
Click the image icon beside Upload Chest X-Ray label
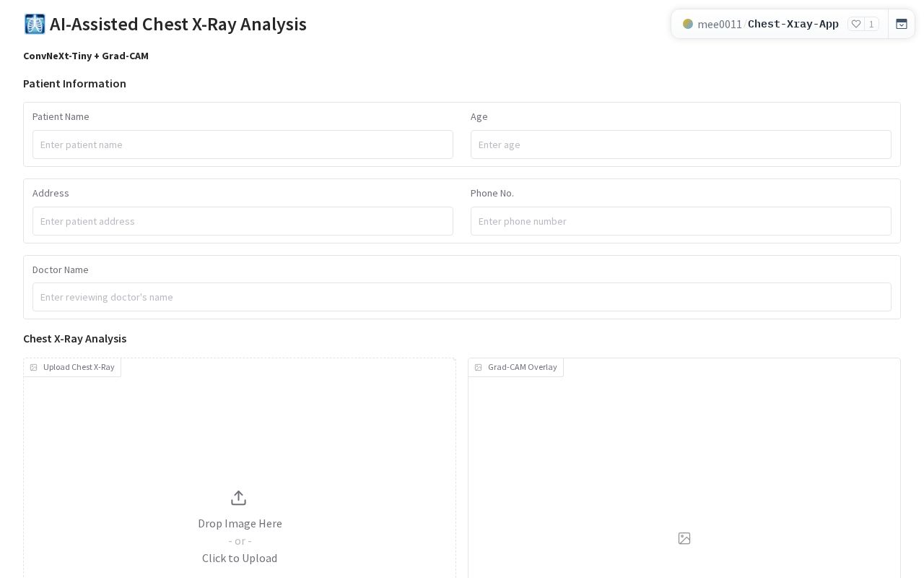click(33, 367)
